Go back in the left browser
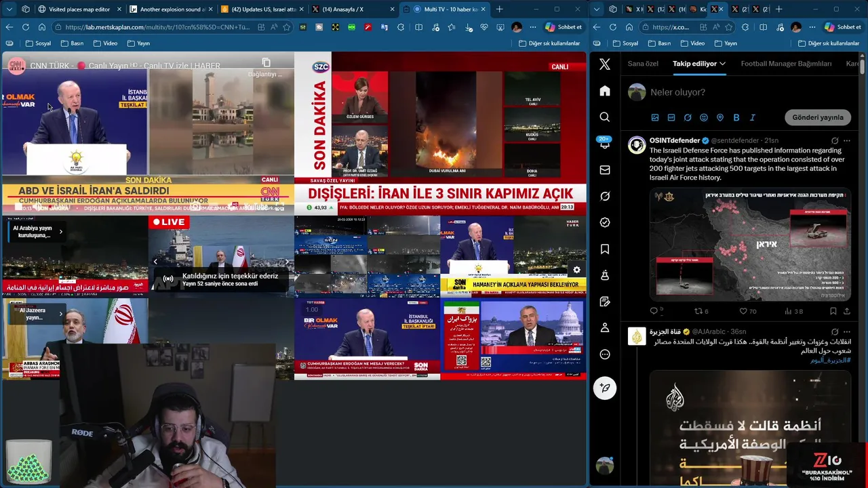The width and height of the screenshot is (868, 488). 9,27
